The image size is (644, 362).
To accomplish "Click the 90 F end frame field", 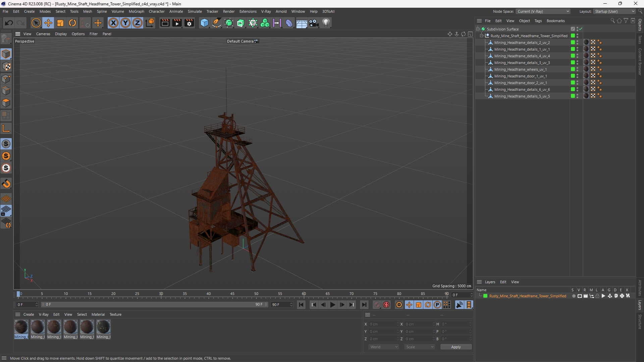I will pos(282,305).
